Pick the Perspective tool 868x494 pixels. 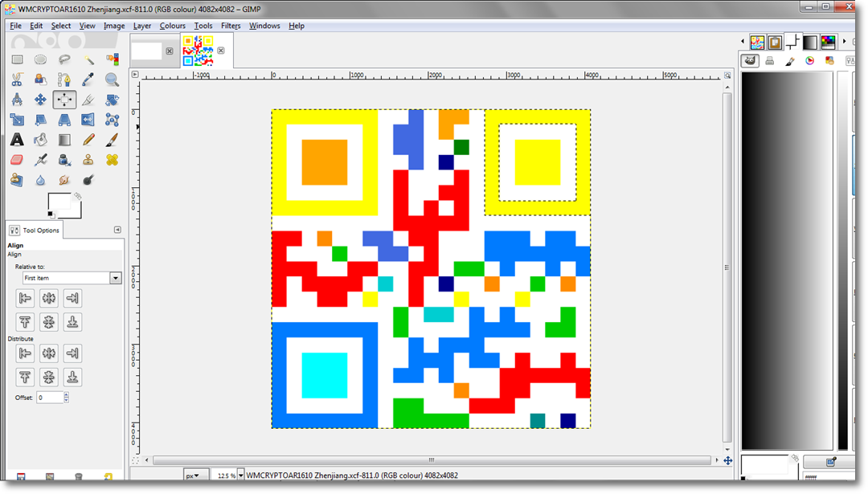64,120
